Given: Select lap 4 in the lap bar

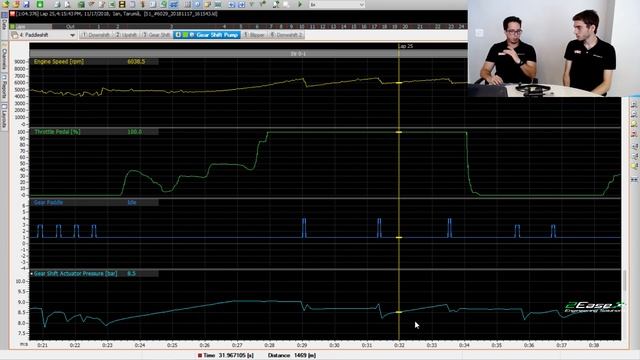Looking at the screenshot, I should (x=224, y=27).
